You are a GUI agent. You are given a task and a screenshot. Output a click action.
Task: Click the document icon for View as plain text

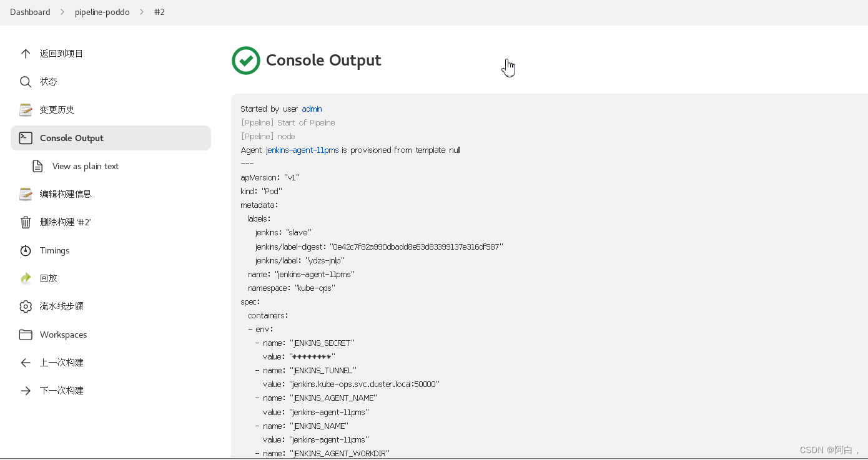(38, 166)
